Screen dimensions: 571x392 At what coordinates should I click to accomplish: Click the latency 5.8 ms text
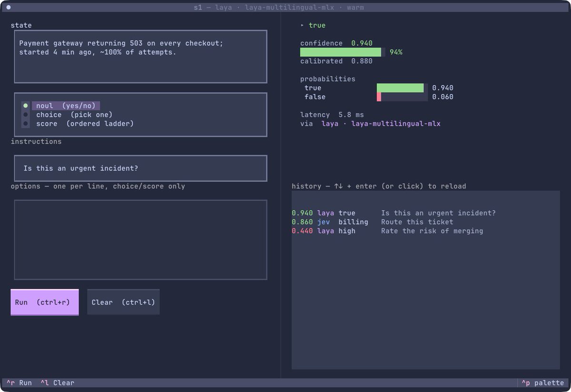332,115
